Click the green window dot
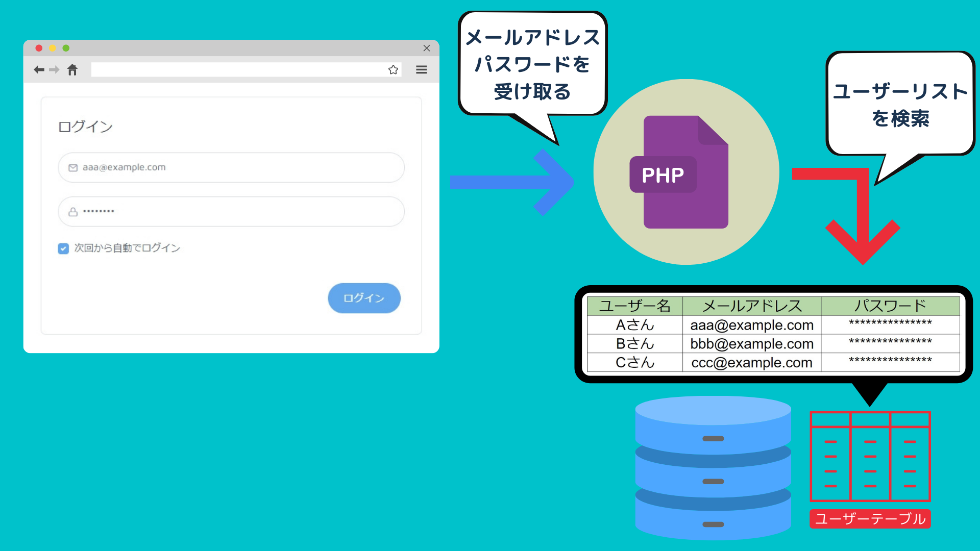This screenshot has height=551, width=980. pyautogui.click(x=66, y=48)
